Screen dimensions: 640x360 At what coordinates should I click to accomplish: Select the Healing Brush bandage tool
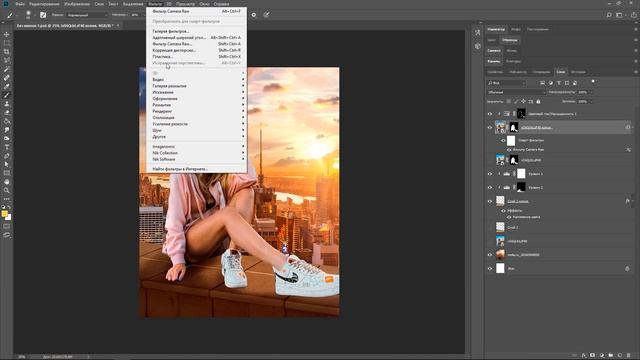[7, 78]
